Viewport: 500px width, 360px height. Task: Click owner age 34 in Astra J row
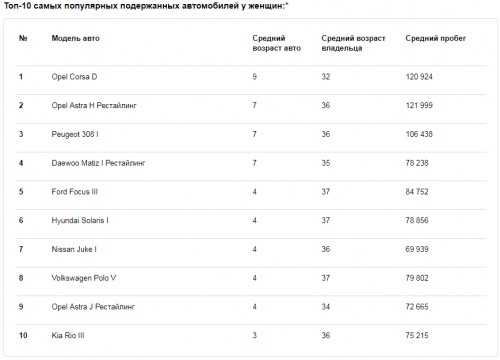pos(326,307)
